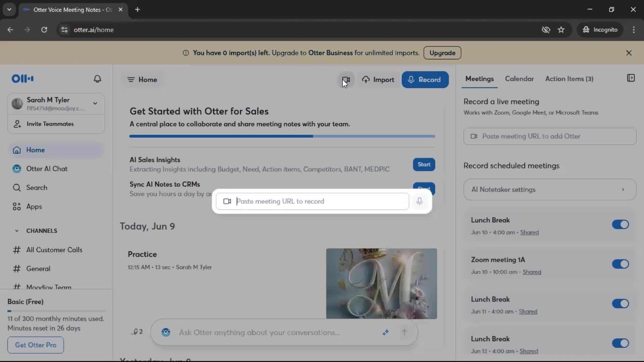Click the Incognito indicator
The image size is (644, 362).
point(600,30)
